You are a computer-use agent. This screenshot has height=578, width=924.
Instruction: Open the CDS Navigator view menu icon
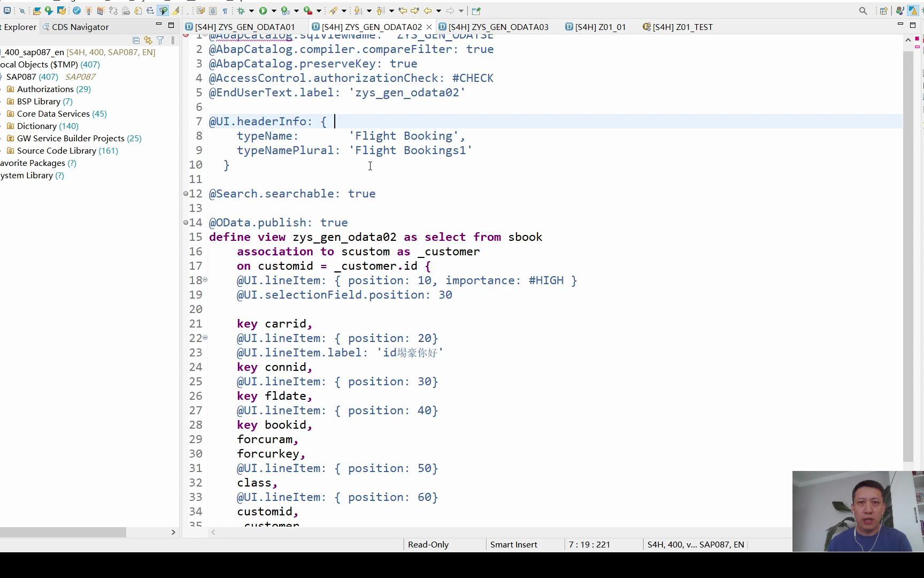172,41
